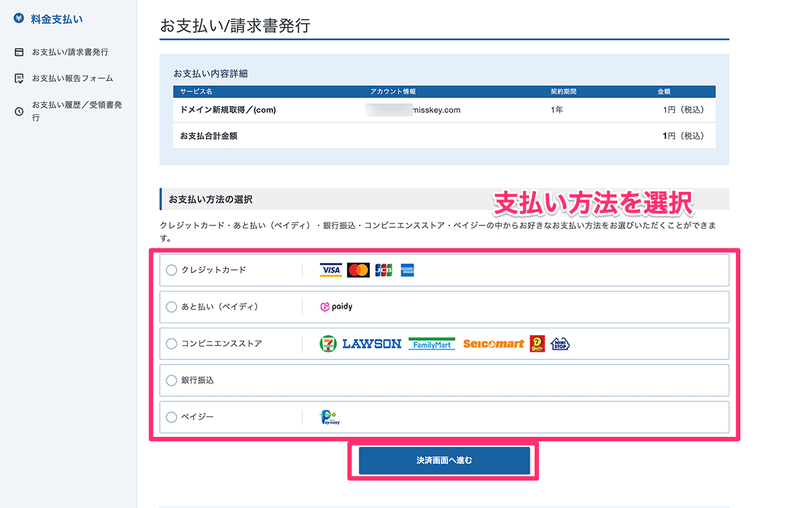Click the JCB card logo
The height and width of the screenshot is (508, 812).
pos(384,271)
